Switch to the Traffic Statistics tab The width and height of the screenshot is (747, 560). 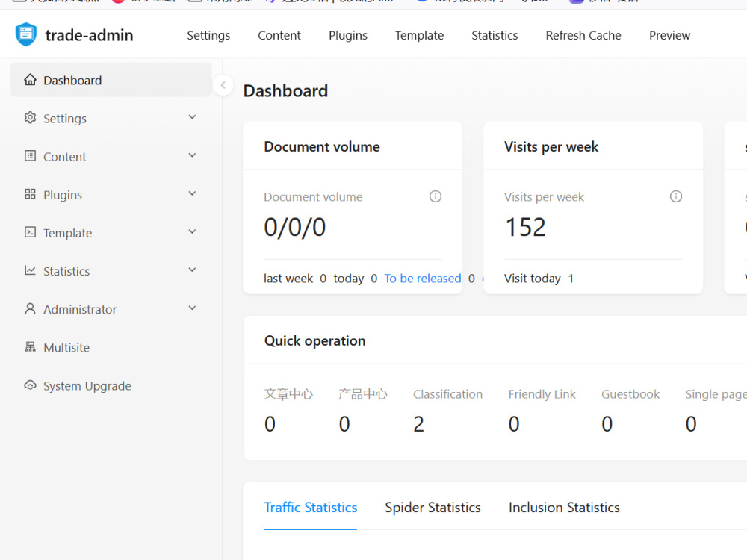(x=311, y=508)
